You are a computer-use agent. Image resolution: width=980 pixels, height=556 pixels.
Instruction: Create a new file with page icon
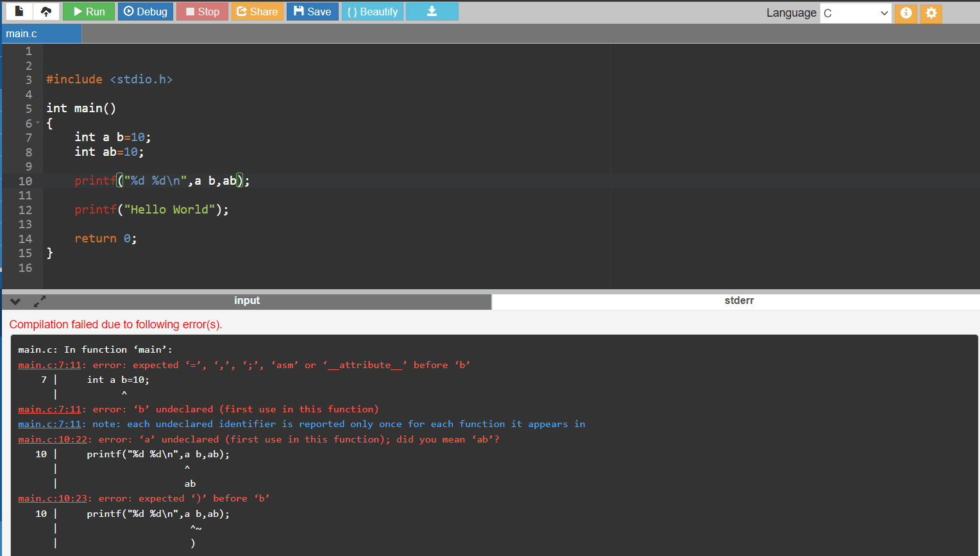(19, 12)
